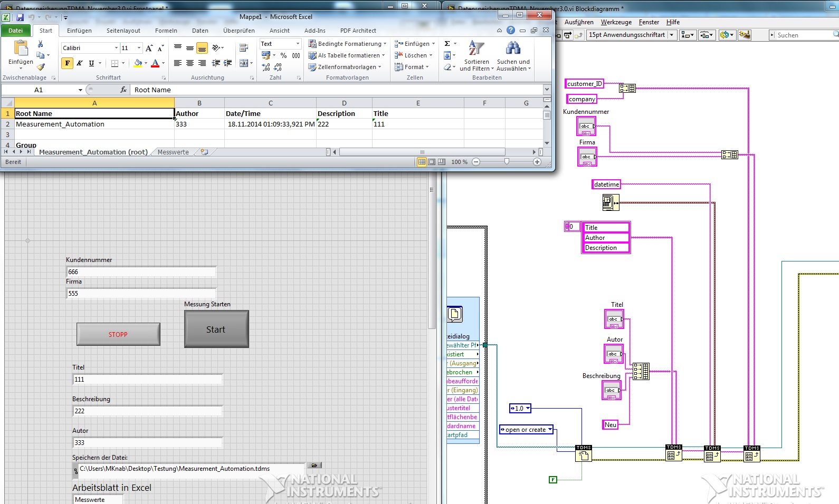This screenshot has width=839, height=504.
Task: Toggle bold formatting (F) in Excel
Action: [x=67, y=63]
